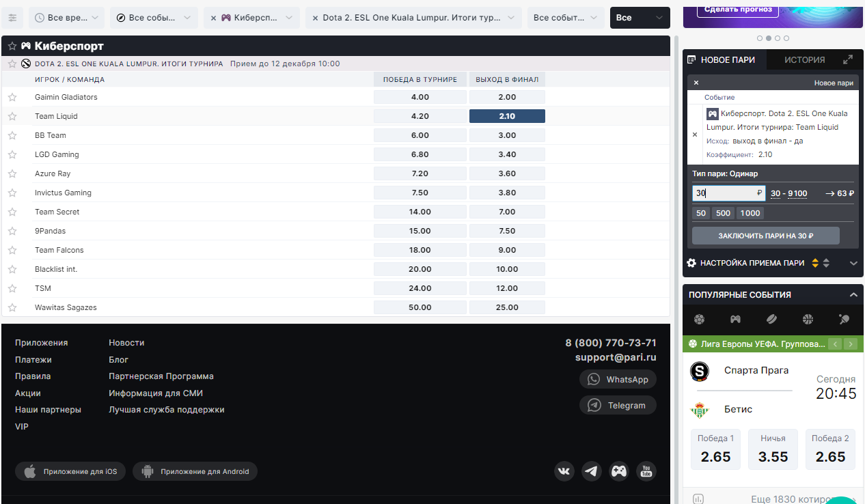Star the Invictus Gaming row
The height and width of the screenshot is (504, 865).
coord(12,193)
